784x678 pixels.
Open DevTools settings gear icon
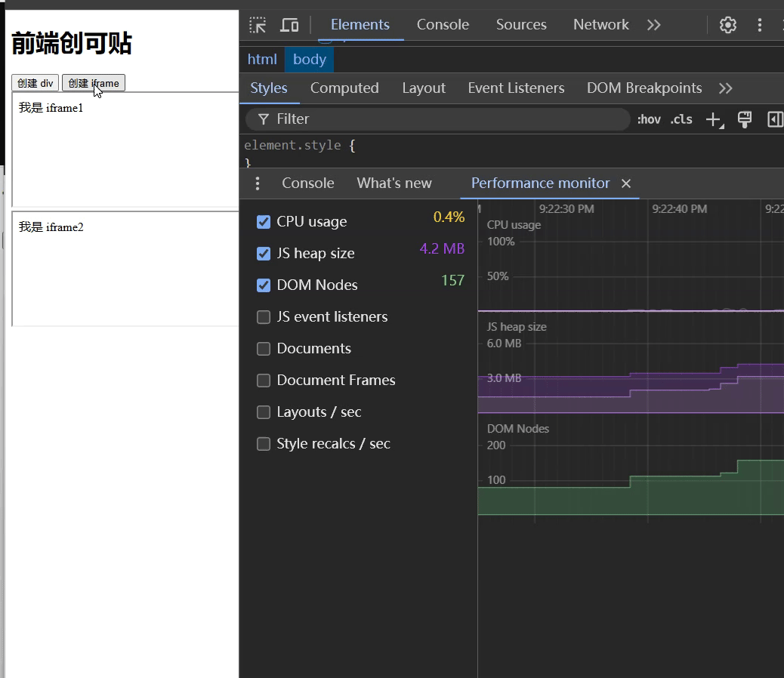point(727,24)
